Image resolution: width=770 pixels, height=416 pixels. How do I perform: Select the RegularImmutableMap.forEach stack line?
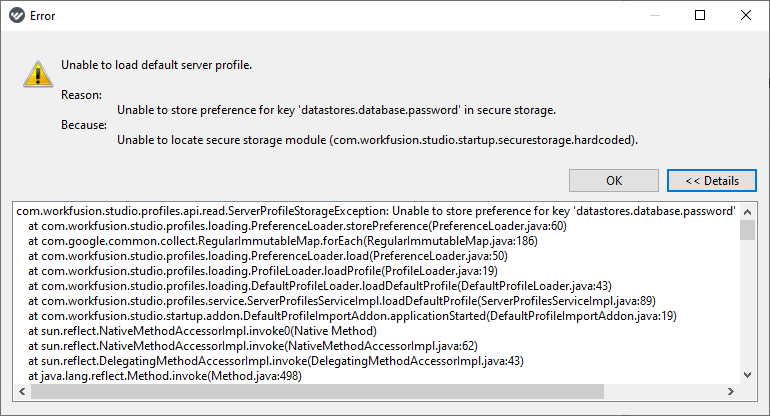click(x=283, y=241)
